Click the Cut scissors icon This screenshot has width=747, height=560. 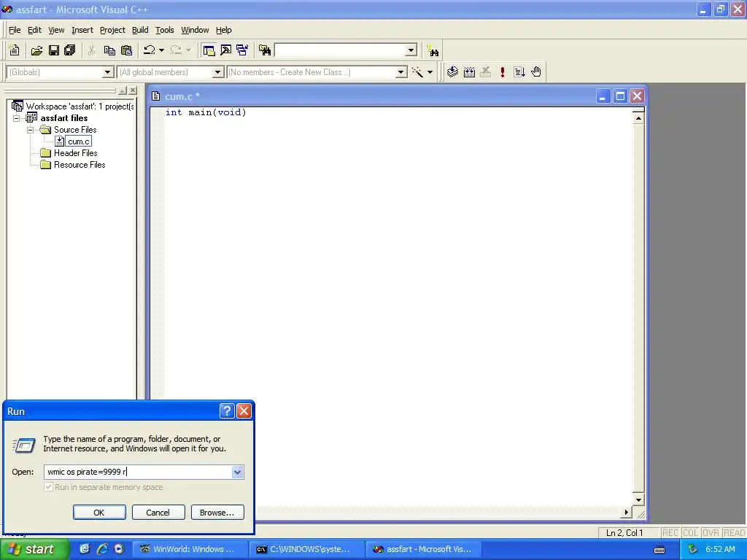(91, 50)
